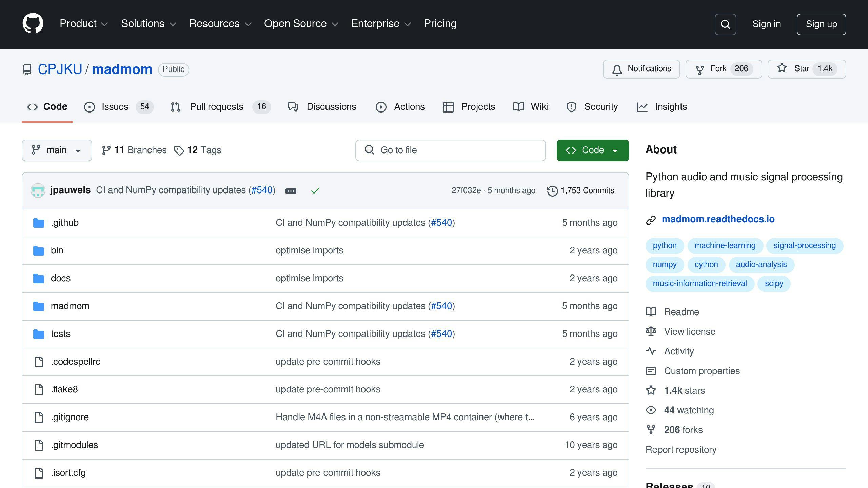
Task: Select the cython topic tag
Action: (x=706, y=265)
